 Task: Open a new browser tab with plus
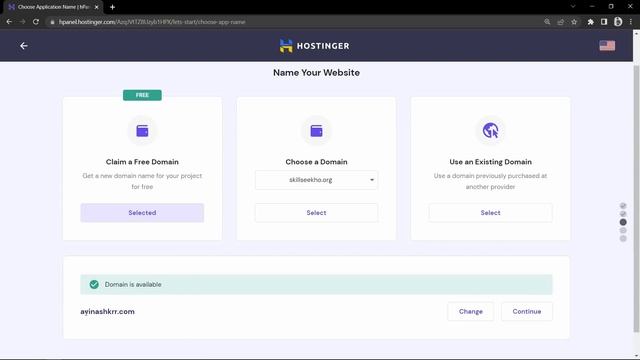coord(112,7)
